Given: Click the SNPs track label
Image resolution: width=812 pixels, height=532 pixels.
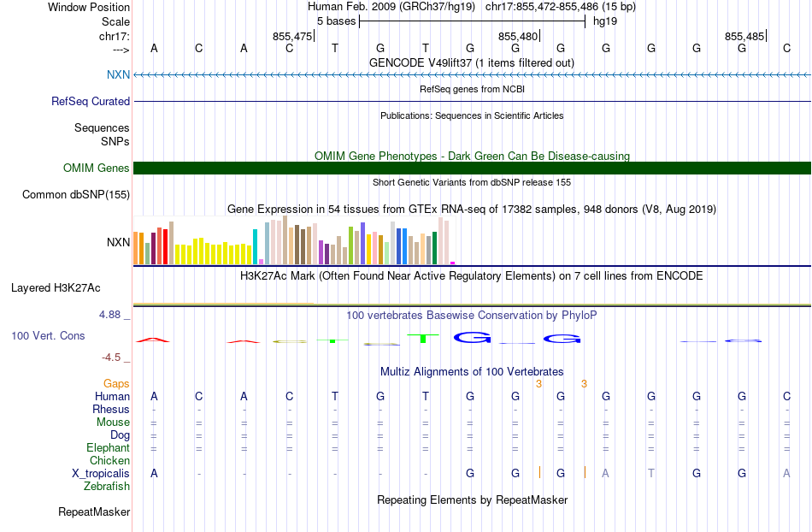Looking at the screenshot, I should pyautogui.click(x=115, y=141).
